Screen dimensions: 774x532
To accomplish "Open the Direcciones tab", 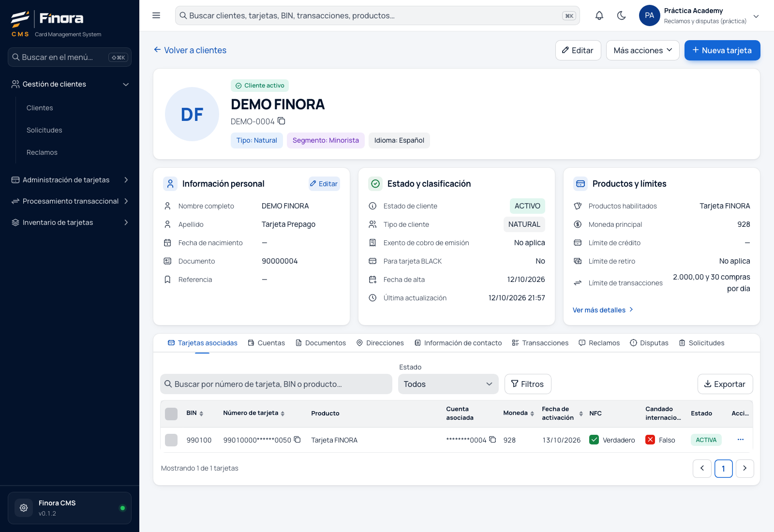I will pyautogui.click(x=380, y=343).
